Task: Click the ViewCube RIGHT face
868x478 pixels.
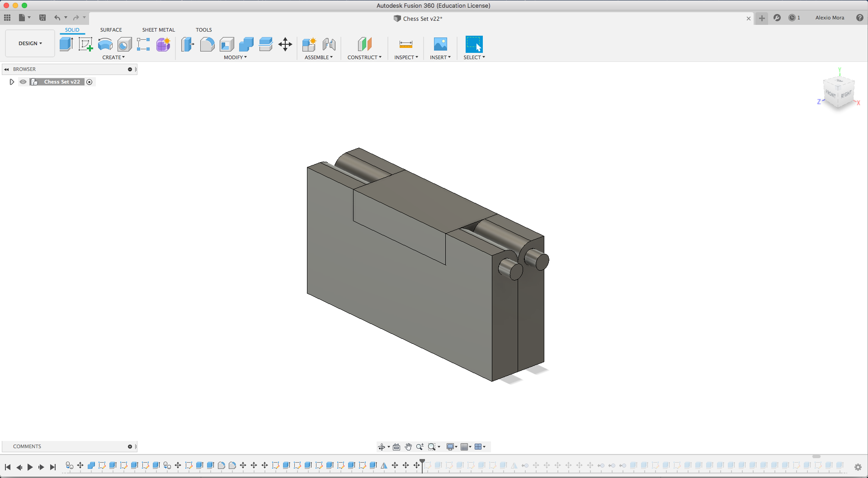Action: click(x=846, y=94)
